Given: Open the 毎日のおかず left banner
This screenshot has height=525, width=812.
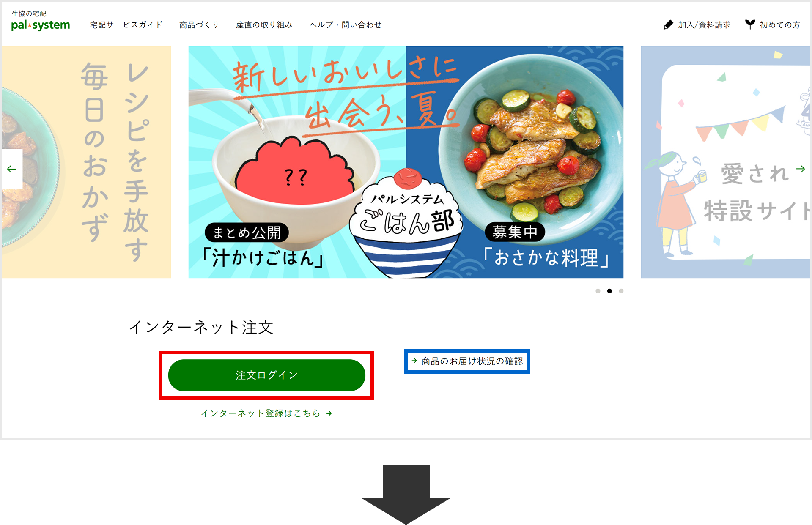Looking at the screenshot, I should (86, 162).
